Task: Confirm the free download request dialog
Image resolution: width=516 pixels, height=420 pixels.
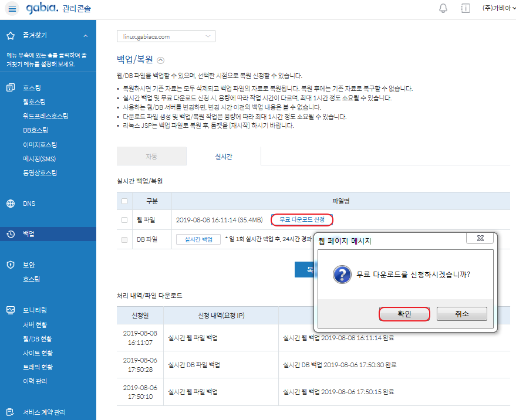Action: pyautogui.click(x=404, y=314)
